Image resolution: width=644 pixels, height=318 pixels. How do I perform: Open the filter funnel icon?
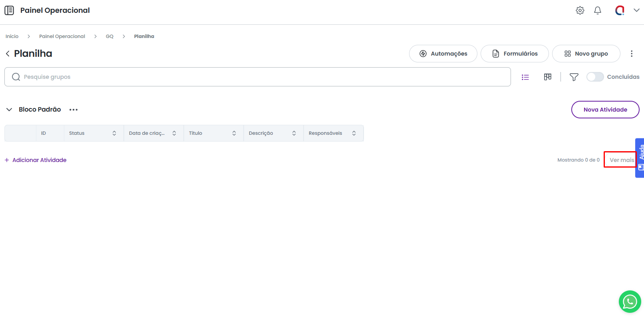pyautogui.click(x=574, y=77)
